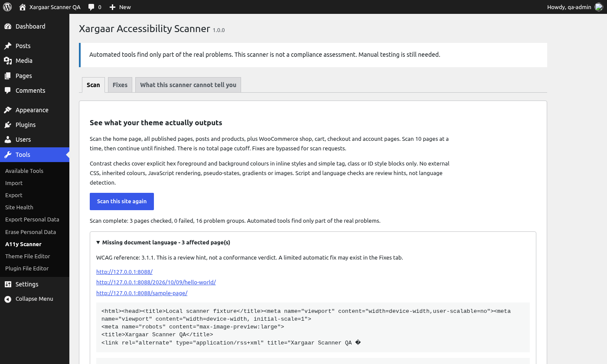This screenshot has width=607, height=364.
Task: Open Erase Personal Data submenu item
Action: tap(30, 232)
